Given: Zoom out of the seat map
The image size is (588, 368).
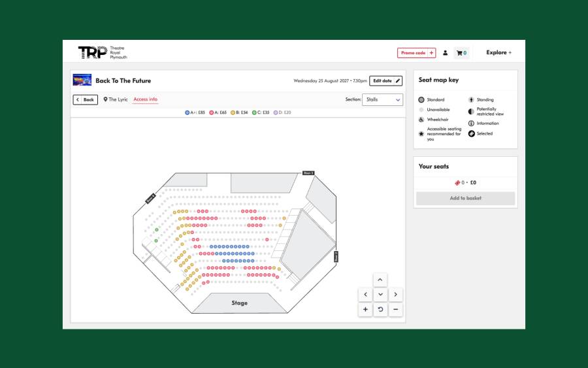Looking at the screenshot, I should [395, 310].
